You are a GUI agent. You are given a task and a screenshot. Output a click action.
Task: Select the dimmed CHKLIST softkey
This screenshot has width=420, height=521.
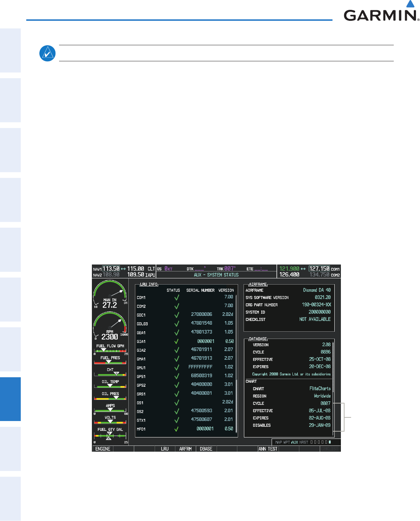point(330,449)
